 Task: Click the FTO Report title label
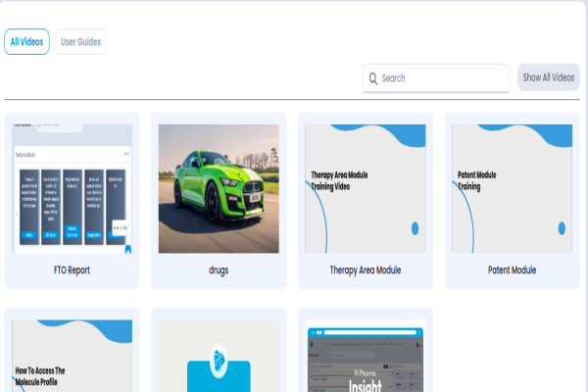coord(72,270)
